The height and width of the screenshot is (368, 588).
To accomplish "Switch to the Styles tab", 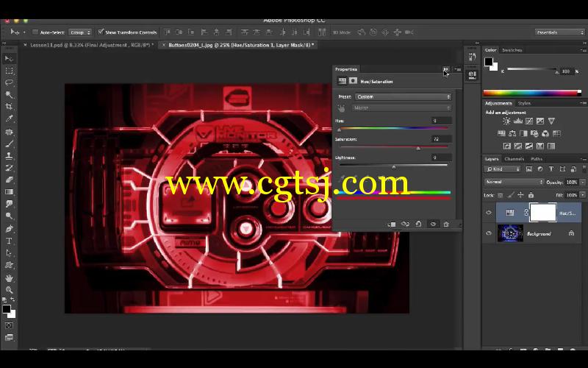I will click(x=524, y=103).
